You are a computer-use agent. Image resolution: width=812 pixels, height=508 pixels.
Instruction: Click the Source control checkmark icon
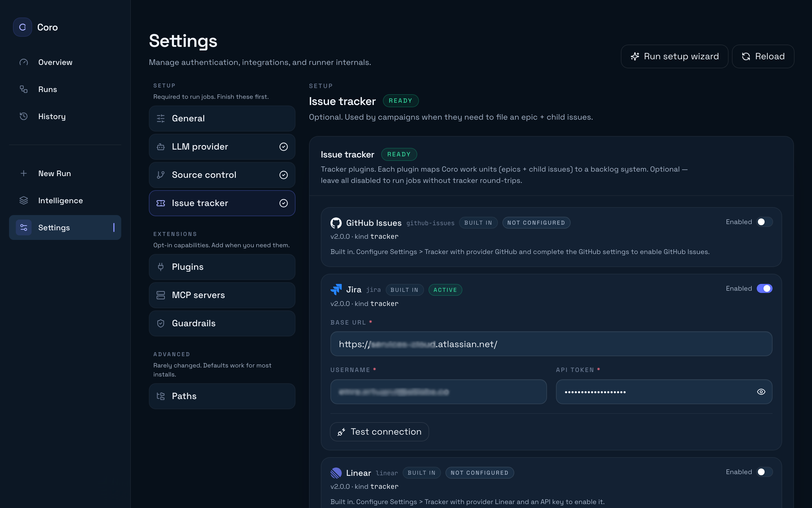(x=284, y=175)
